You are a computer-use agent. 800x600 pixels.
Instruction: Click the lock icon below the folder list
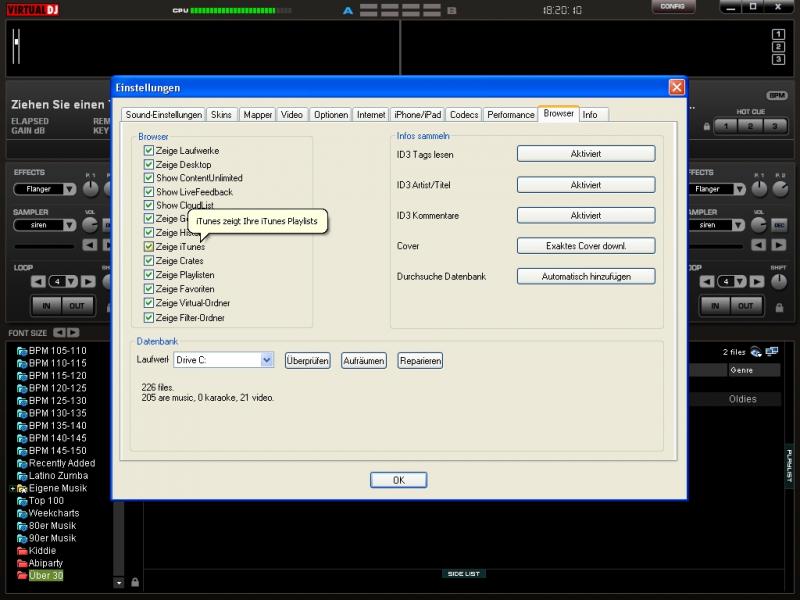(135, 582)
